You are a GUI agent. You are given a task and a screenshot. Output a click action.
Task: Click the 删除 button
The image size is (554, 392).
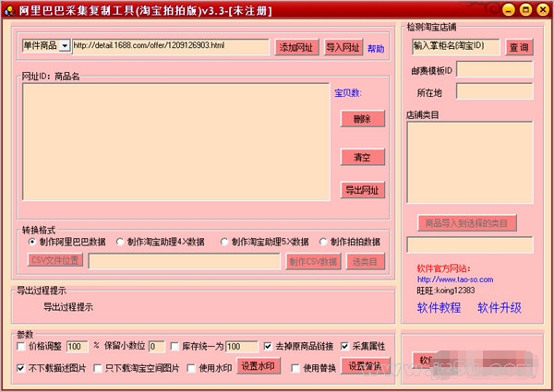click(363, 119)
